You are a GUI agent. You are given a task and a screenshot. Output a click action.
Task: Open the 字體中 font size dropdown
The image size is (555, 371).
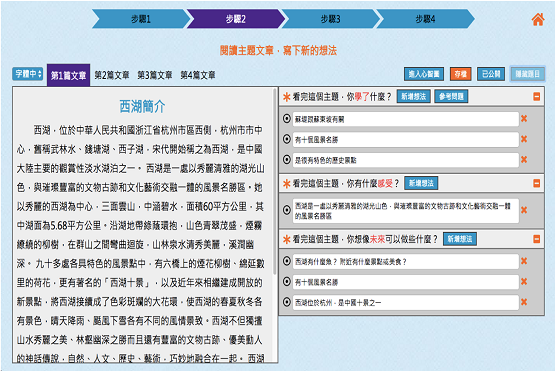coord(28,74)
